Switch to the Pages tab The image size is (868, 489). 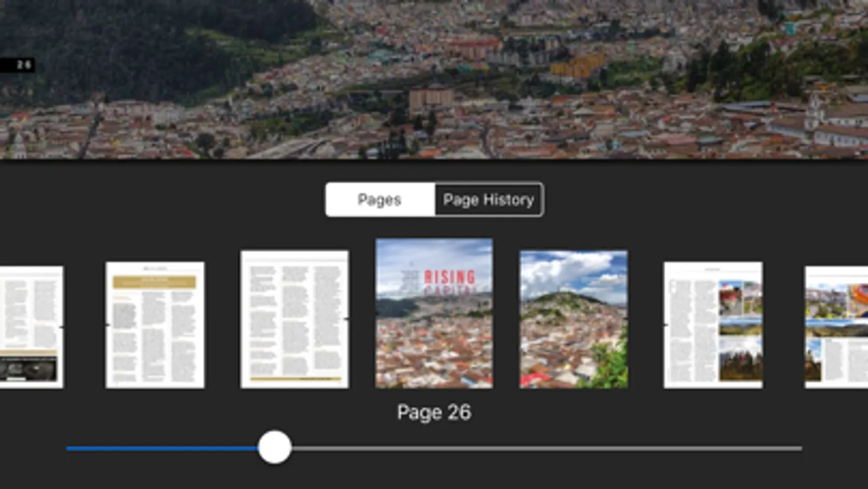[379, 200]
